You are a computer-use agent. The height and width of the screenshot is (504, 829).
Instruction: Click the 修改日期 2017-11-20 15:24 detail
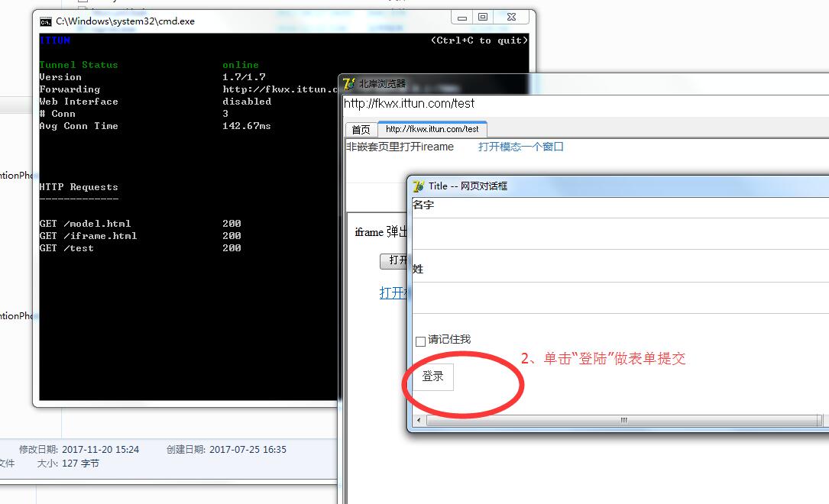coord(79,450)
